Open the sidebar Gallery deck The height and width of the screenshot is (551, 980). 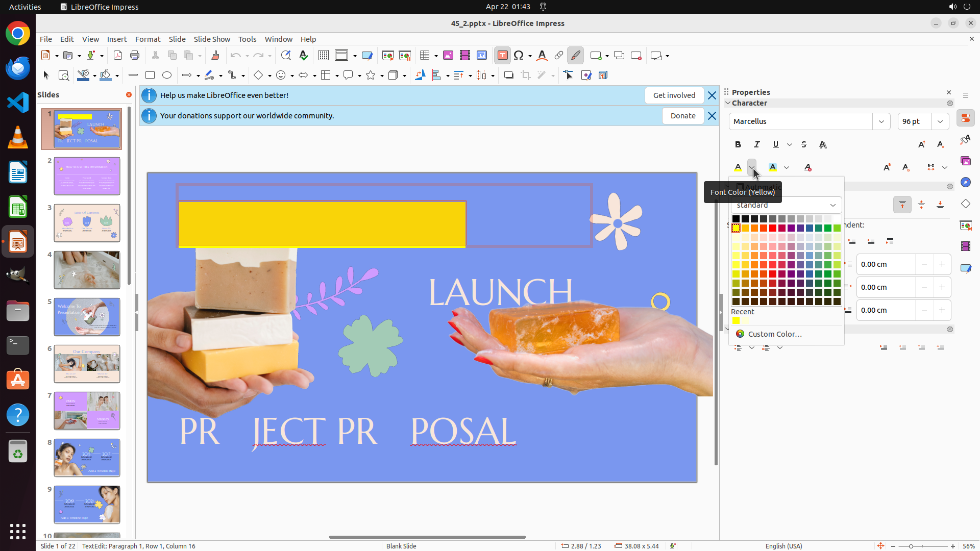pos(965,161)
